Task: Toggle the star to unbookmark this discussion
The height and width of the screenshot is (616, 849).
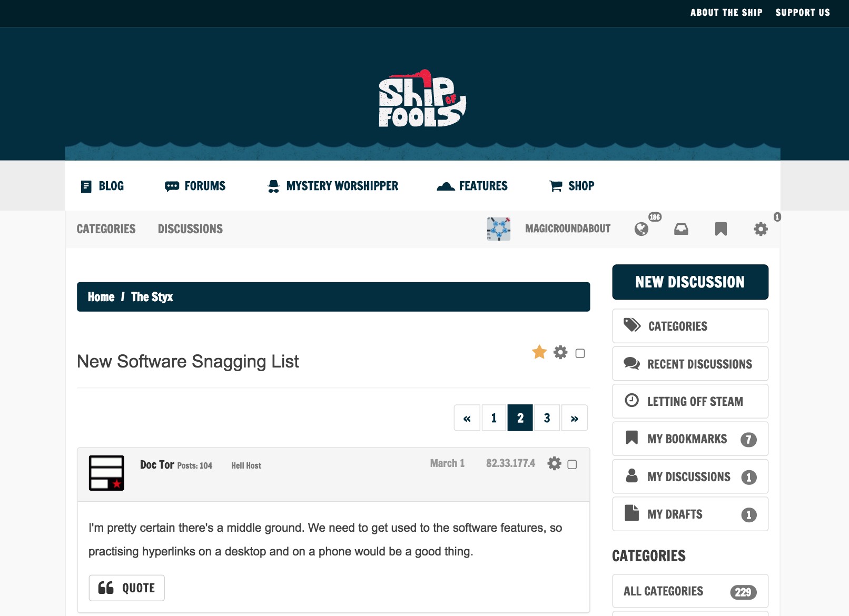Action: coord(539,352)
